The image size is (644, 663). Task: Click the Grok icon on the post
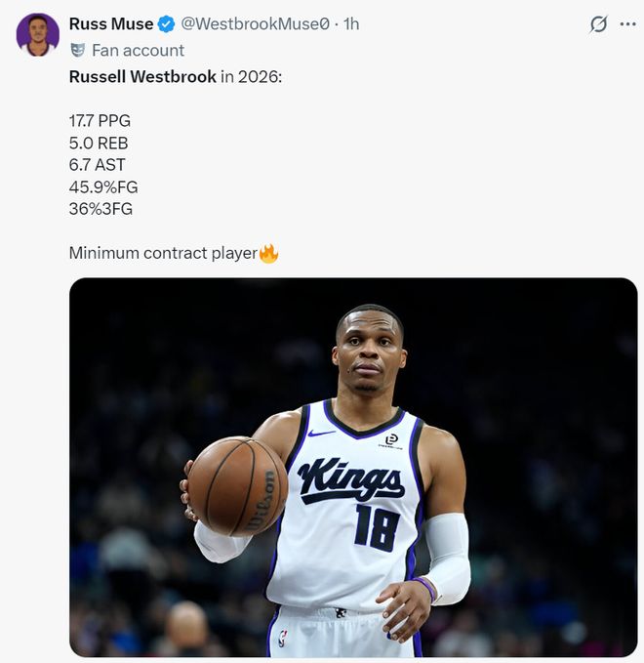coord(598,24)
